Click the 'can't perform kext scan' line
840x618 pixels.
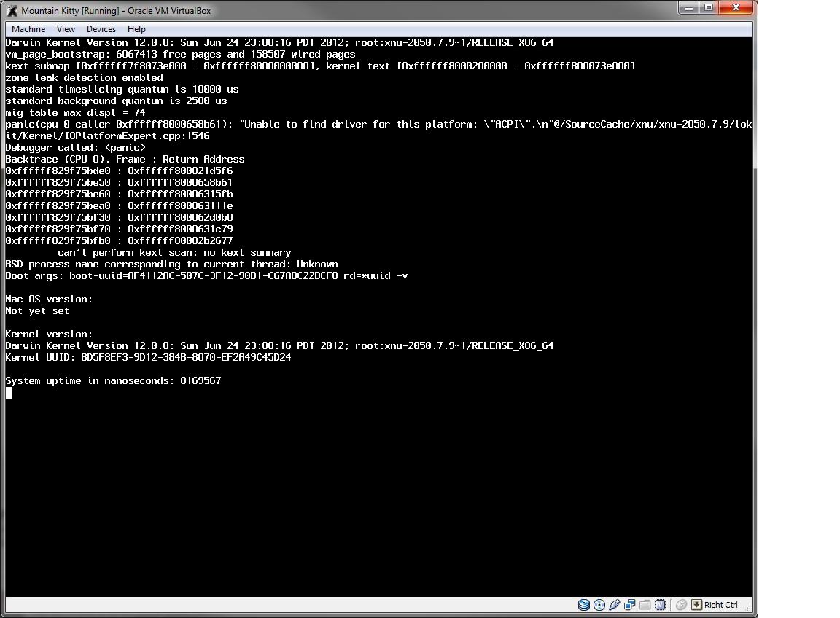click(174, 253)
